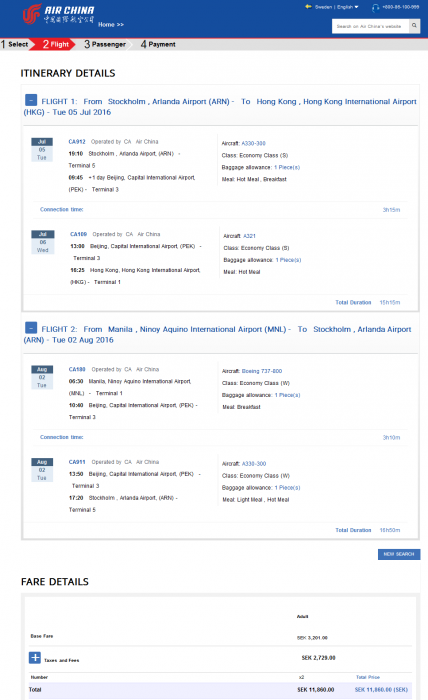Click the Sweden flag icon
This screenshot has width=428, height=700.
[x=308, y=7]
